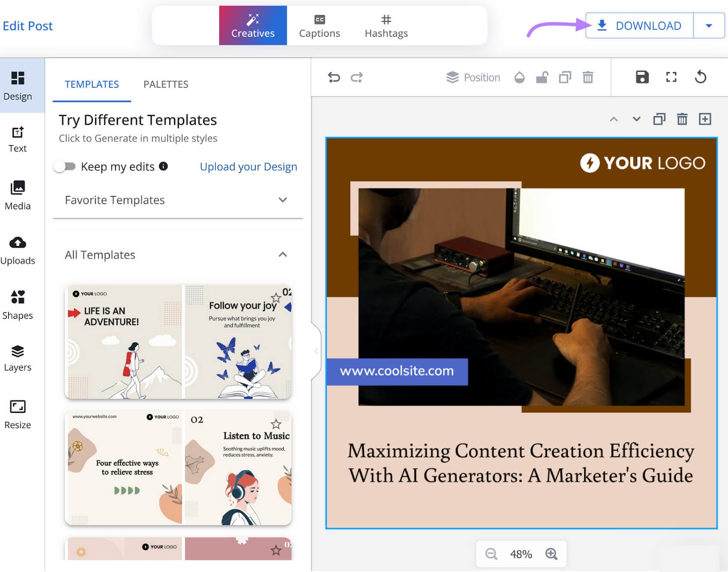Select the Listen to Music template thumbnail

238,468
